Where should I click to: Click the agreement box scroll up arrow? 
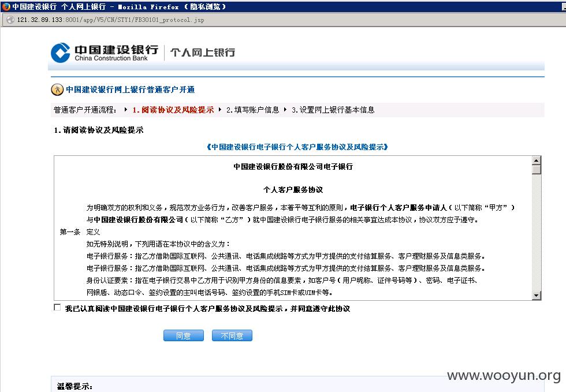pos(537,160)
